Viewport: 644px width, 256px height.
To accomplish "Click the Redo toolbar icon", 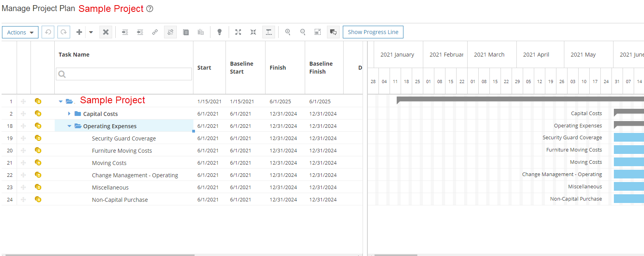I will (x=64, y=32).
